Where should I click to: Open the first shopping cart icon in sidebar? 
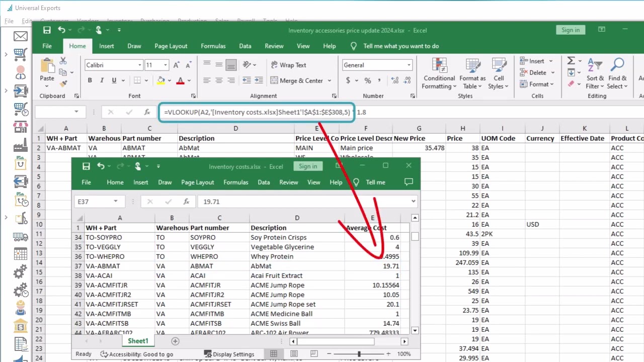(21, 54)
